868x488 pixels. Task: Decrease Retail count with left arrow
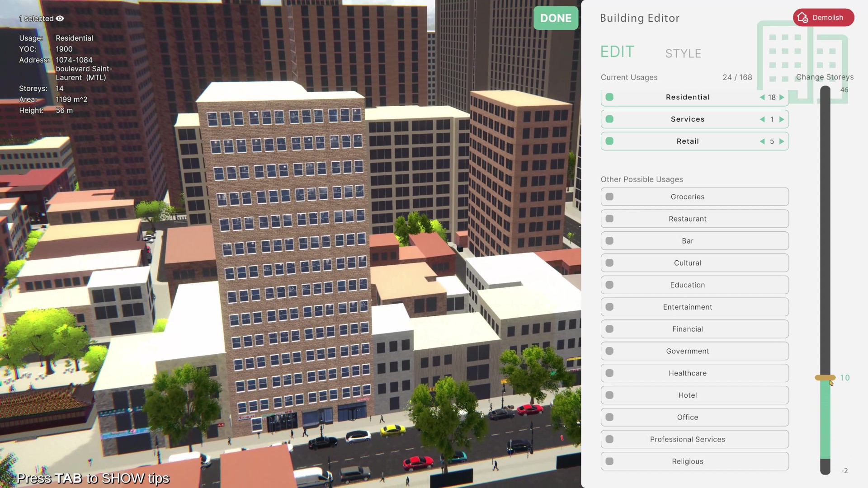(762, 141)
